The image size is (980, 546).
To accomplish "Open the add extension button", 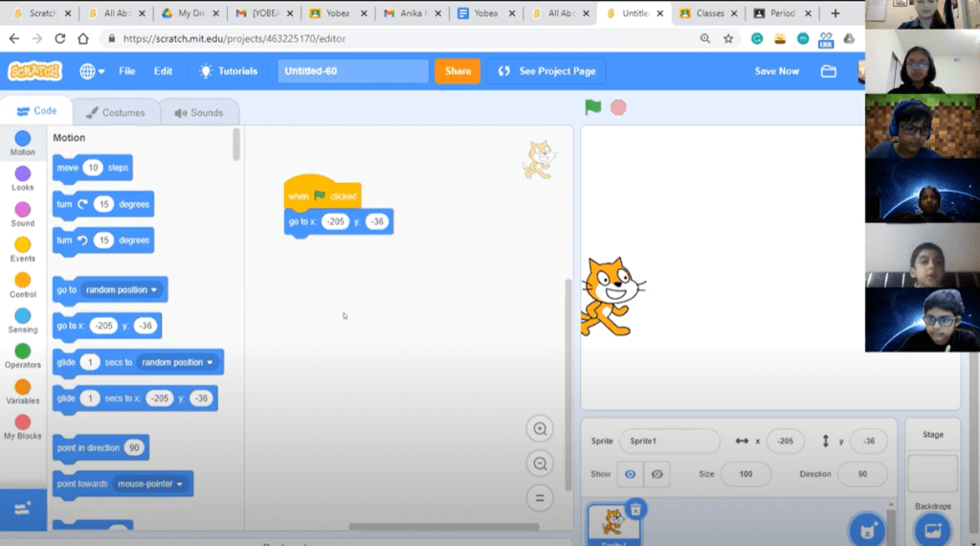I will click(23, 509).
